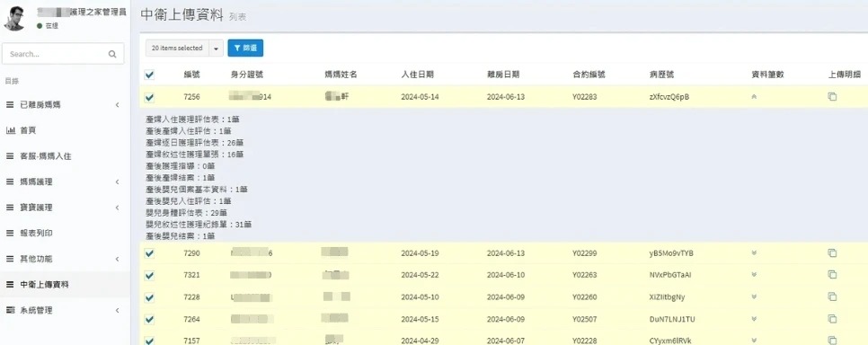Click the 產婦逐日護理評估表：26筆 line

[x=195, y=142]
